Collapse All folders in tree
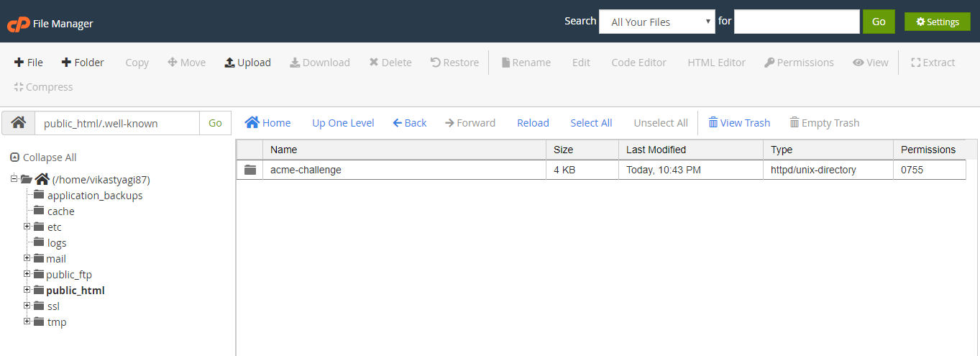Viewport: 980px width, 356px height. coord(43,158)
